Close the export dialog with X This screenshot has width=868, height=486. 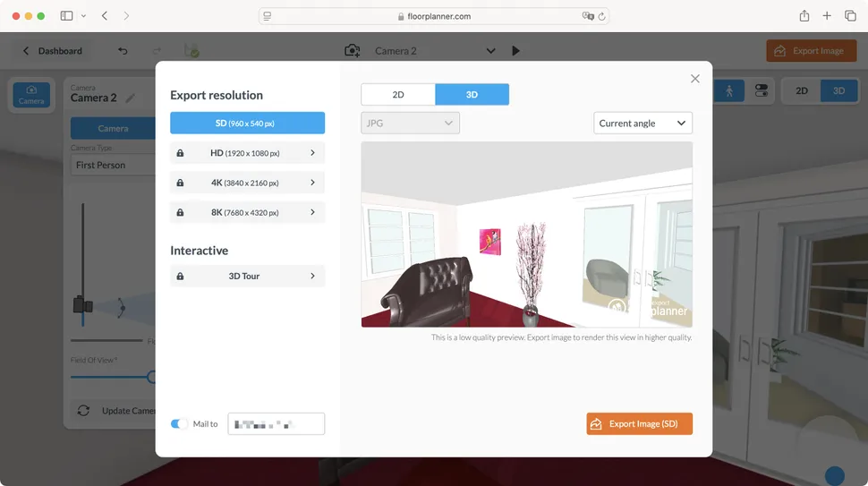(694, 79)
